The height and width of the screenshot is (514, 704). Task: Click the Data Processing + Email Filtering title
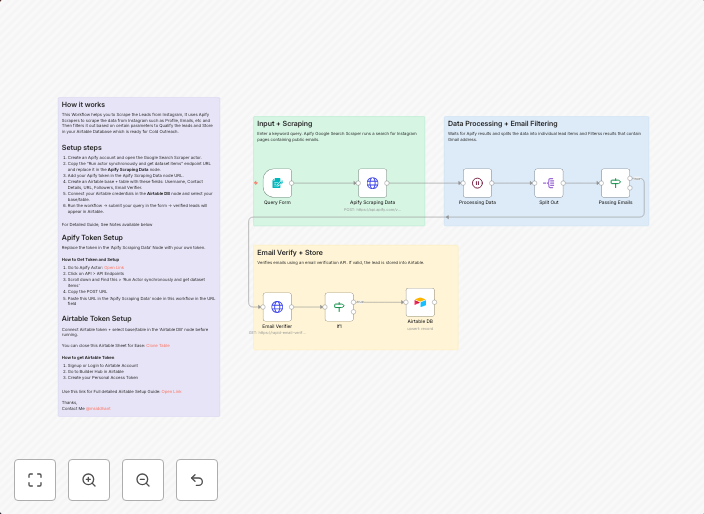pos(502,123)
